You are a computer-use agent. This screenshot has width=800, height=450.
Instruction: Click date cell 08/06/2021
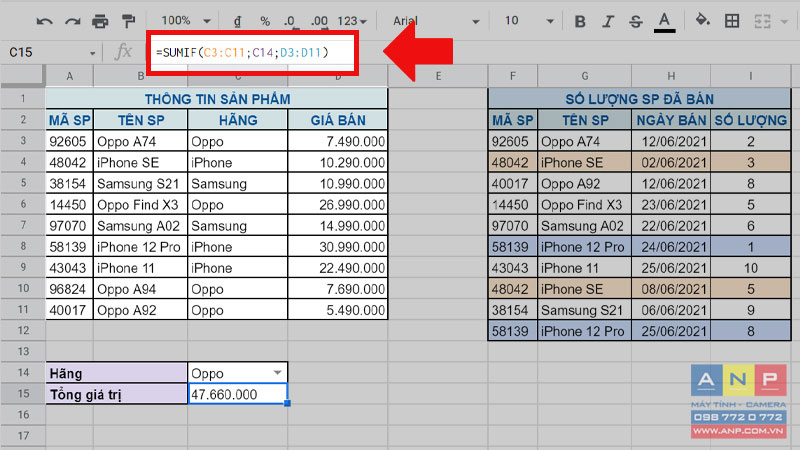671,289
